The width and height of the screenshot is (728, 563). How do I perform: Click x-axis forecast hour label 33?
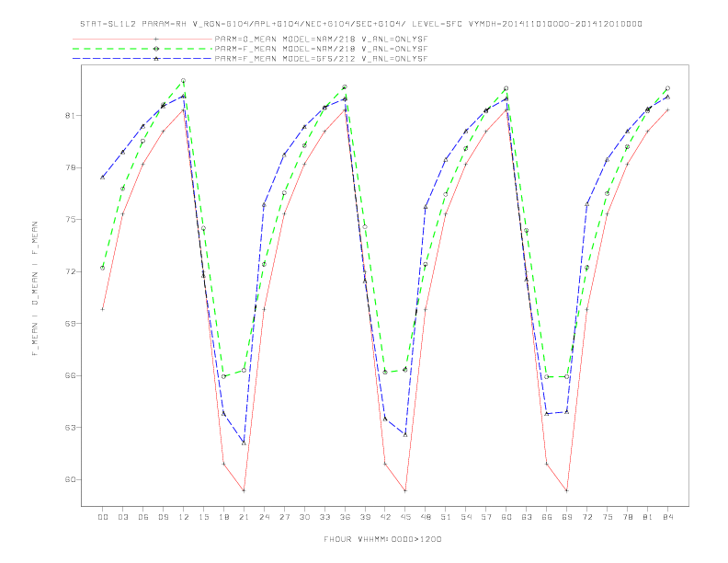tap(324, 517)
